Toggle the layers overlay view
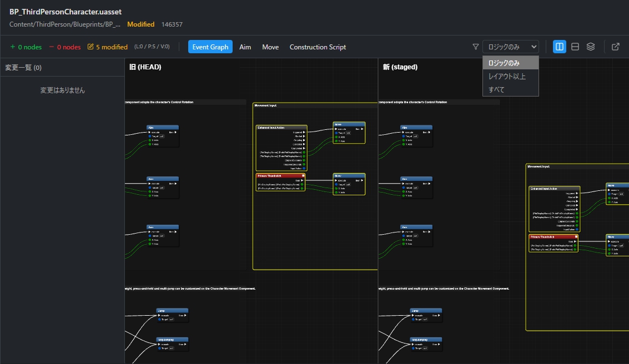The height and width of the screenshot is (364, 629). tap(591, 47)
